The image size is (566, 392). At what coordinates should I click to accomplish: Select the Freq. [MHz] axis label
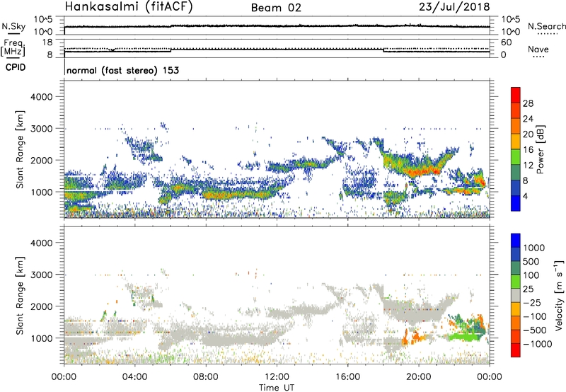click(13, 47)
